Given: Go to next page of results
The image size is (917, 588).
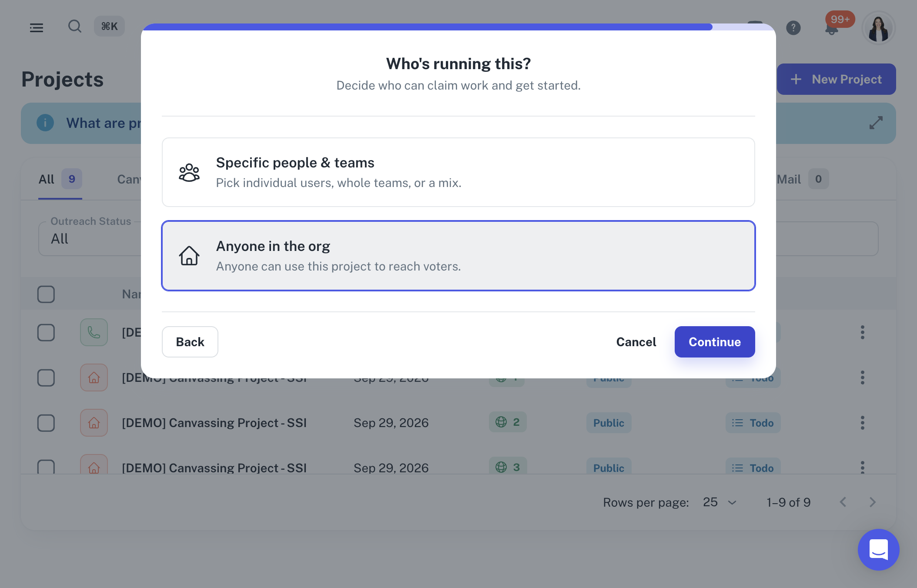Looking at the screenshot, I should (x=873, y=503).
